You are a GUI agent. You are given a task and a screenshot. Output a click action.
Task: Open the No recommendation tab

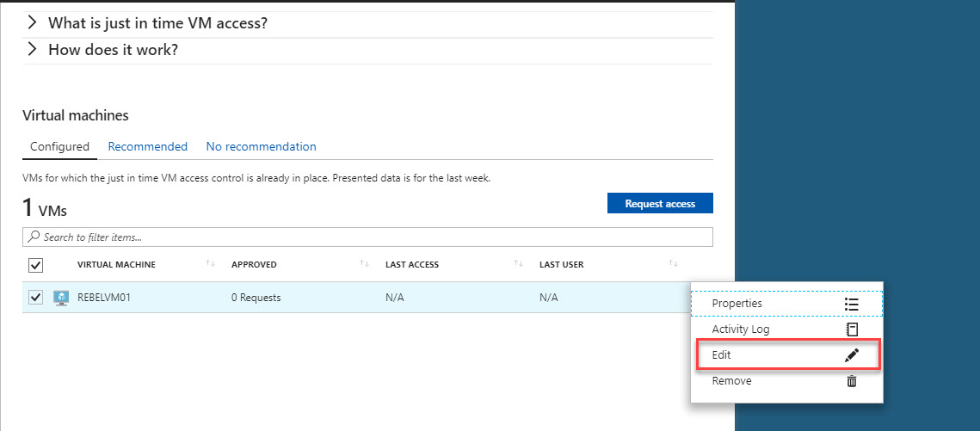tap(262, 147)
